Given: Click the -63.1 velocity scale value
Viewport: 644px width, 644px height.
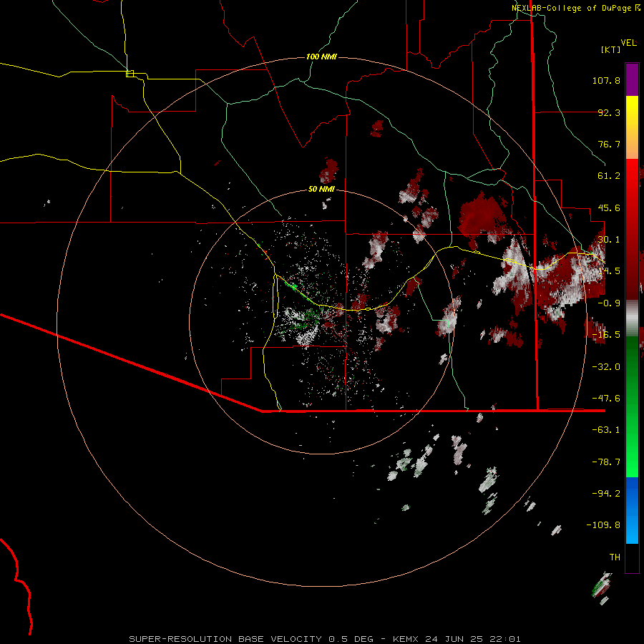Looking at the screenshot, I should click(606, 430).
